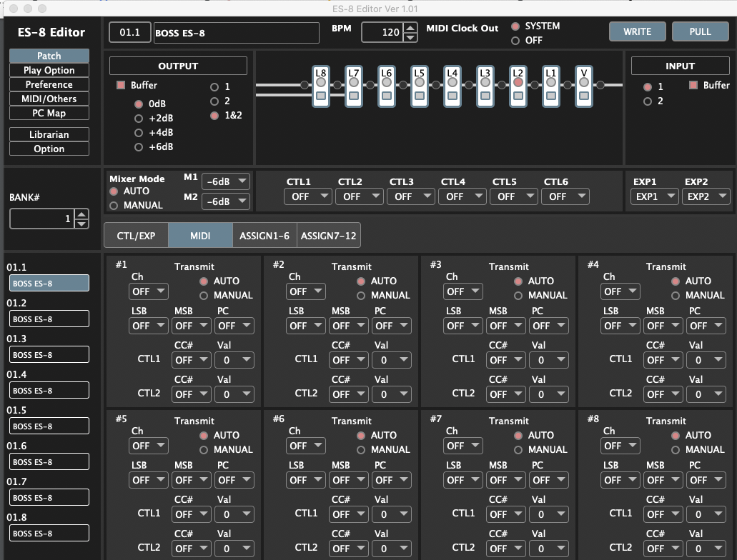Open the EXP2 assignment dropdown
Image resolution: width=737 pixels, height=560 pixels.
(706, 196)
